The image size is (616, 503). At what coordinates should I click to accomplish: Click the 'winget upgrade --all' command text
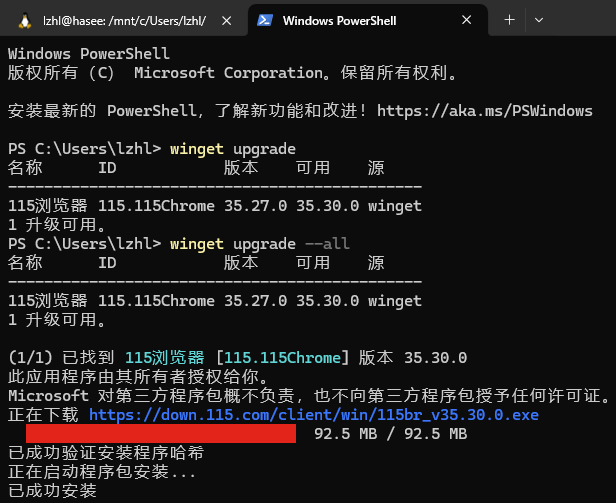click(260, 244)
